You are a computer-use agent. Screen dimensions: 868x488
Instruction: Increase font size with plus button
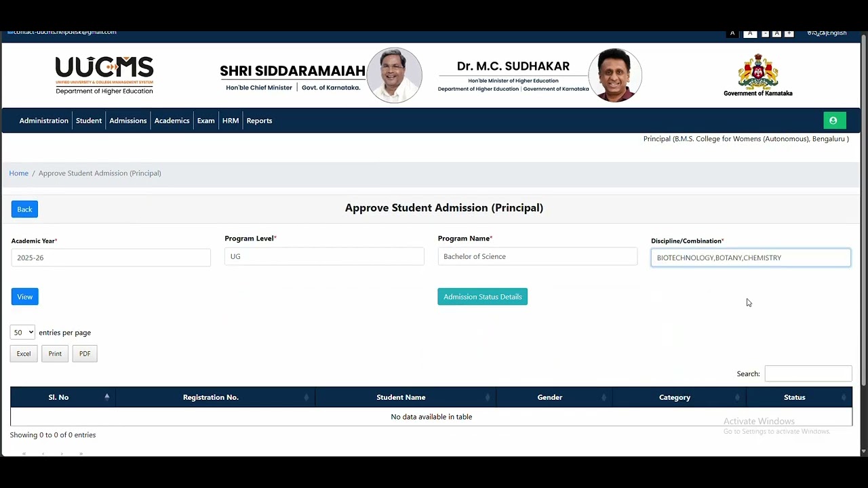pyautogui.click(x=789, y=33)
